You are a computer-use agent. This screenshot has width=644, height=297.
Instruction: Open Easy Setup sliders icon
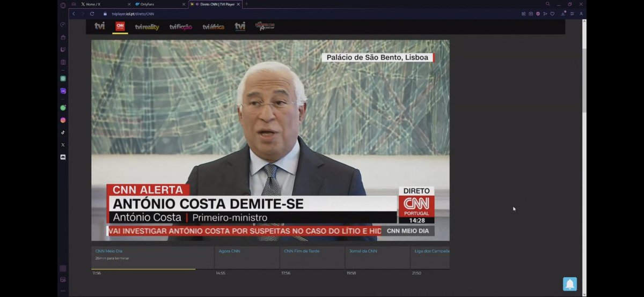572,13
